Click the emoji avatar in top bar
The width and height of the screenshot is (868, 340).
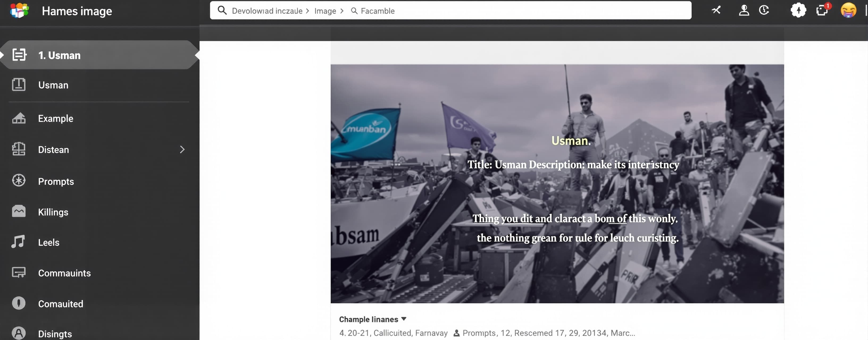848,10
